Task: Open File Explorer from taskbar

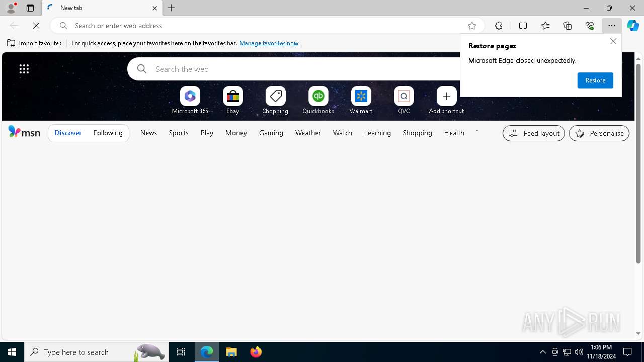Action: (231, 352)
